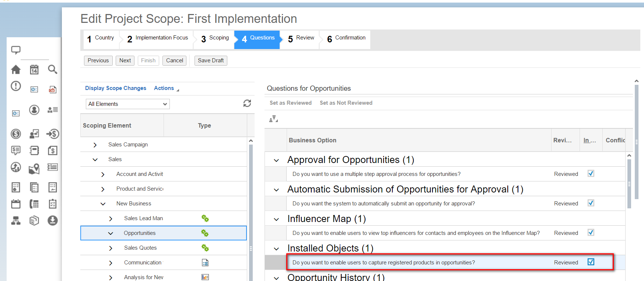Collapse the Approval for Opportunities group

276,160
